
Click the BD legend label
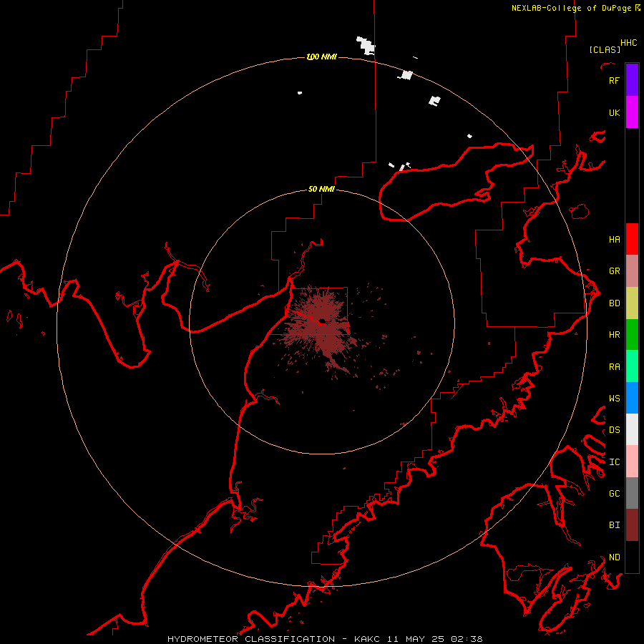tap(615, 303)
